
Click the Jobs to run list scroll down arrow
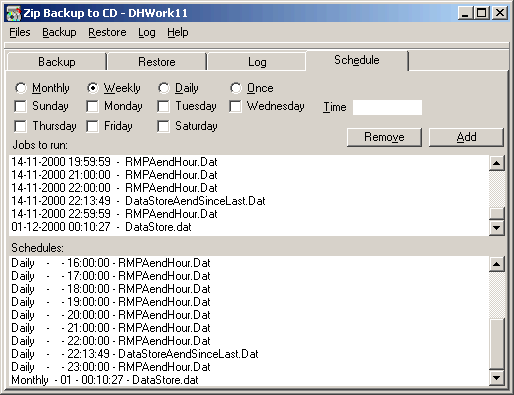tap(497, 228)
